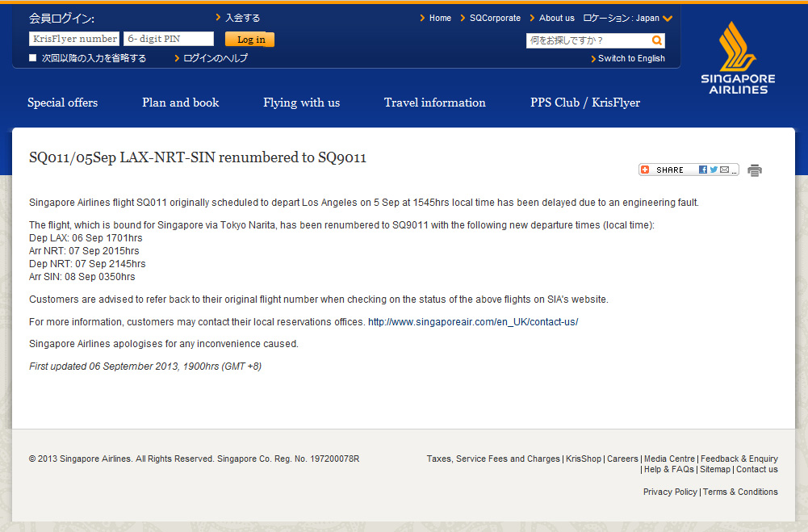Screen dimensions: 808x532
Task: Focus the 6-digit PIN field
Action: (169, 39)
